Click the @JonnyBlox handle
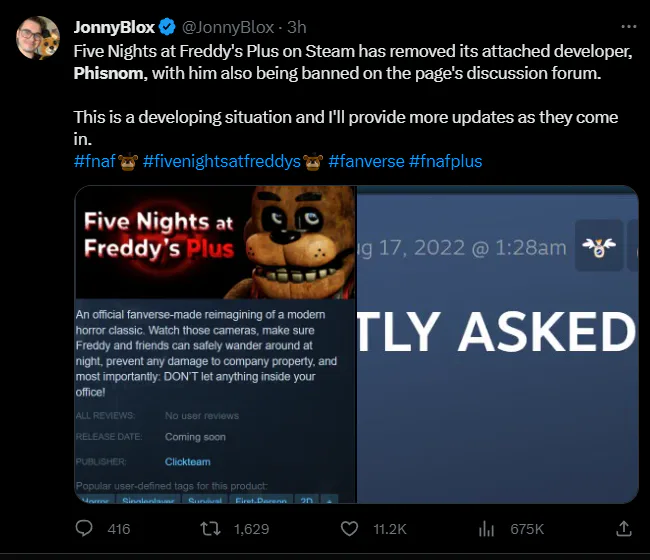The image size is (650, 560). point(228,27)
